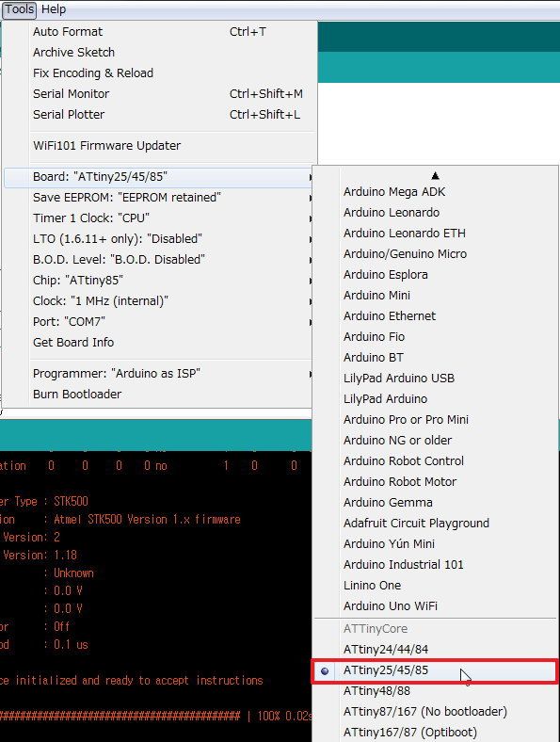Choose Adafruit Circuit Playground board
The image size is (560, 742).
[x=436, y=524]
